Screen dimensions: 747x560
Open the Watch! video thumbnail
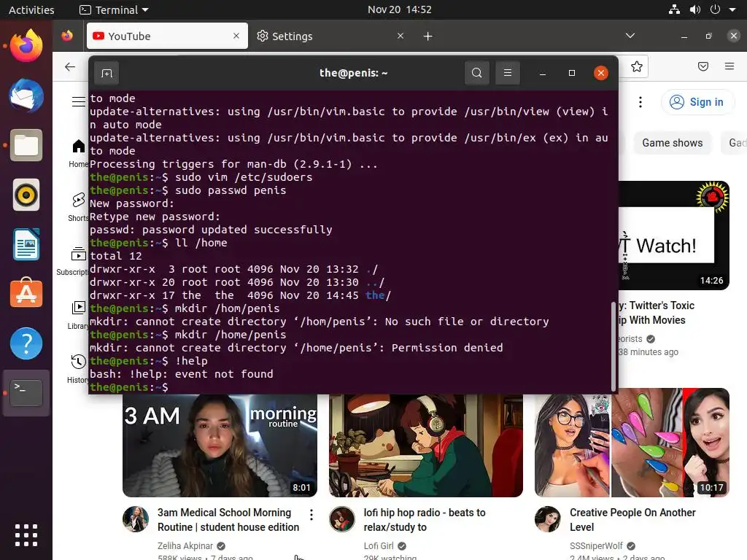(673, 236)
